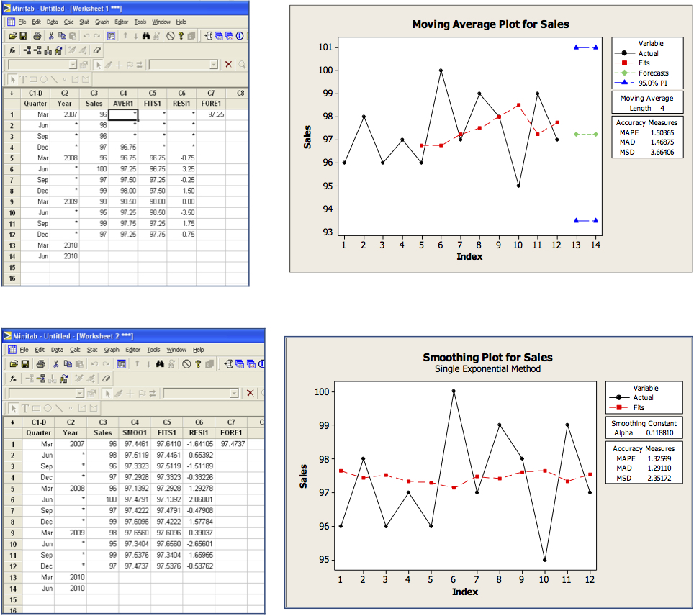The height and width of the screenshot is (616, 694).
Task: Click the Insert Function fx icon
Action: 12,50
